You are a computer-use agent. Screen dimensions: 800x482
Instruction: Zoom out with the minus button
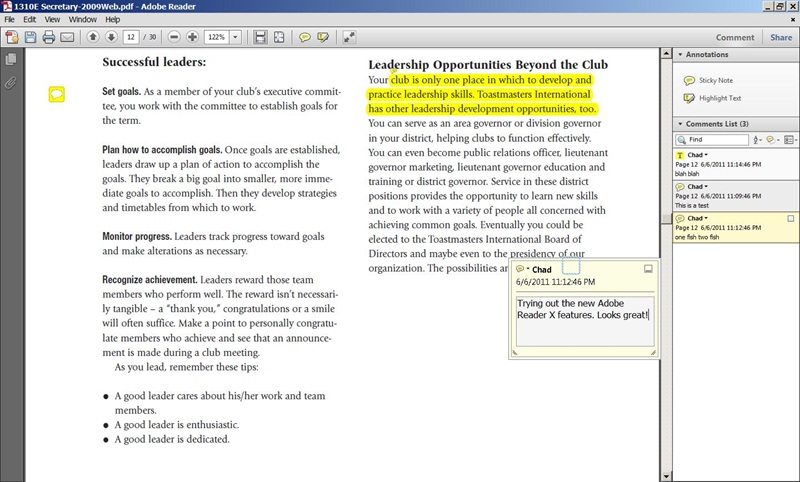point(174,37)
